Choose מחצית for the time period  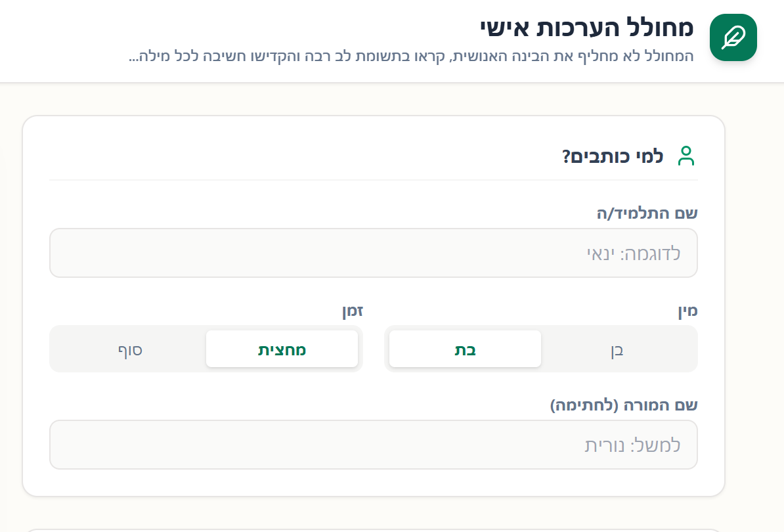(282, 349)
